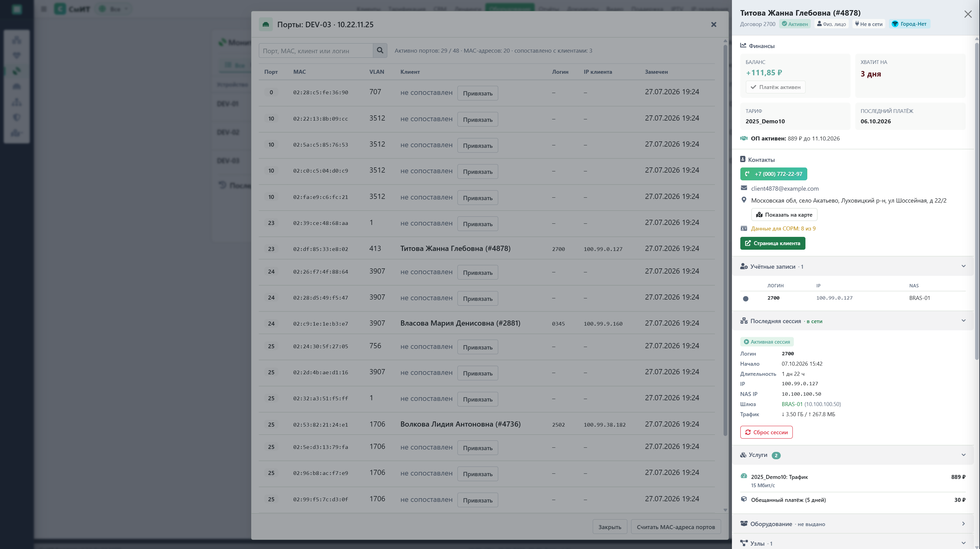Close the client side panel with X icon
This screenshot has width=980, height=549.
coord(967,14)
